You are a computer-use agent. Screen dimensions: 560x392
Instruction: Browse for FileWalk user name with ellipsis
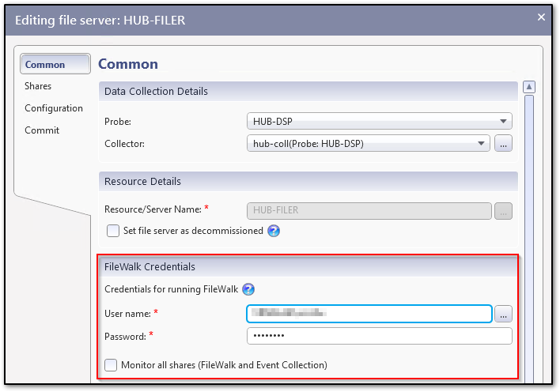[503, 315]
